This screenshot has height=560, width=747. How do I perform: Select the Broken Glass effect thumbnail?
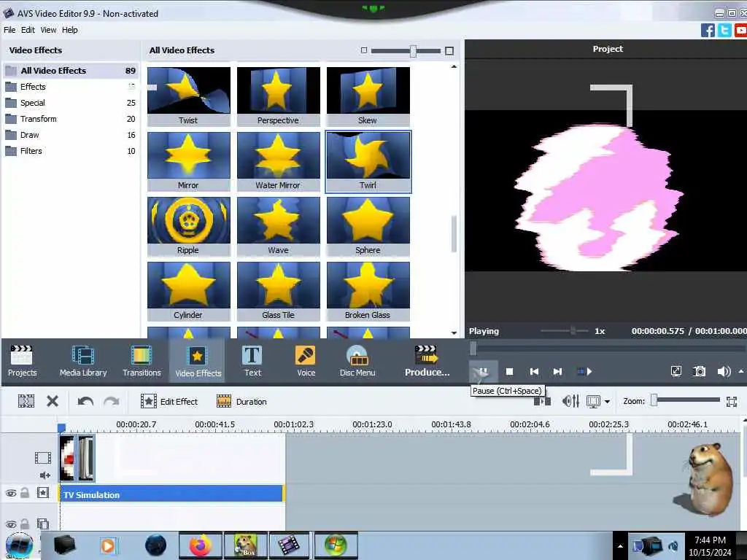pos(368,291)
